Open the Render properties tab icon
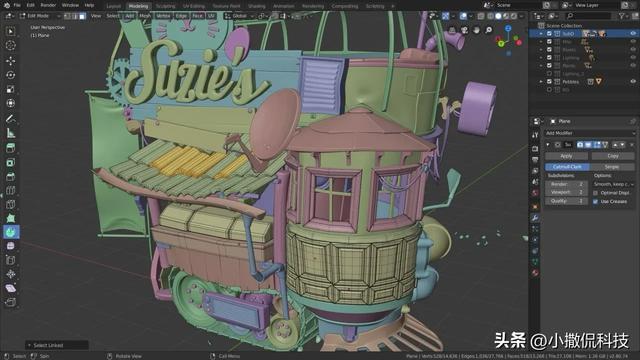 pyautogui.click(x=535, y=149)
